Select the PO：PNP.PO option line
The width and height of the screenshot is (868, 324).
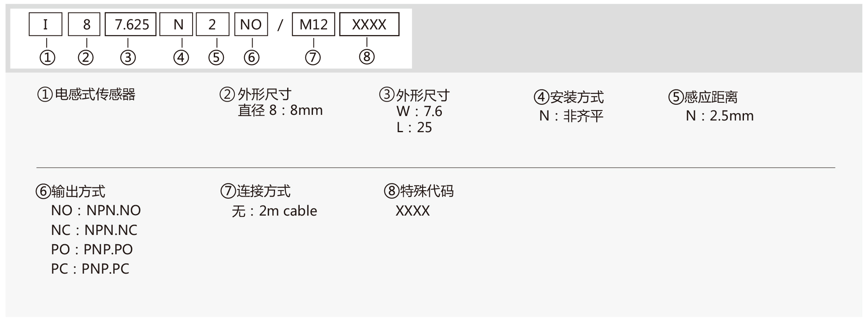click(92, 249)
